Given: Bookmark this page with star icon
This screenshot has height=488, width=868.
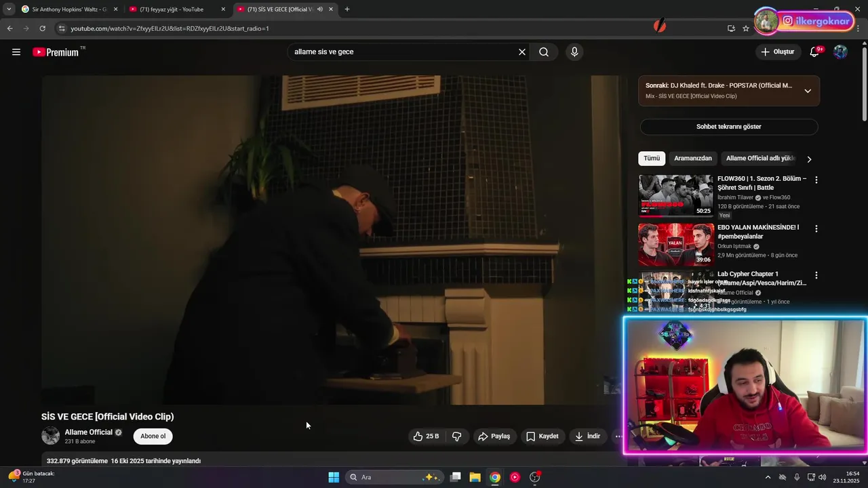Looking at the screenshot, I should [746, 28].
